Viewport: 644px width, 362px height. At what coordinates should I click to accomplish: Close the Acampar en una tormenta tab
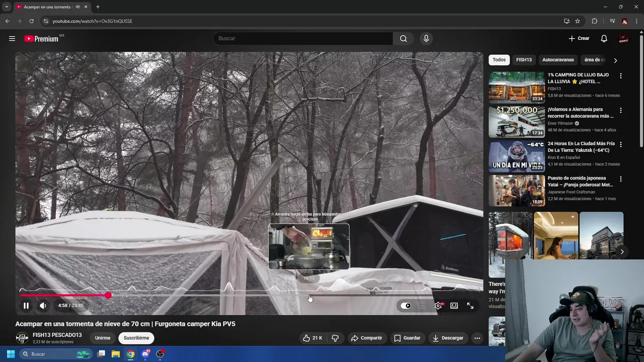click(x=86, y=7)
